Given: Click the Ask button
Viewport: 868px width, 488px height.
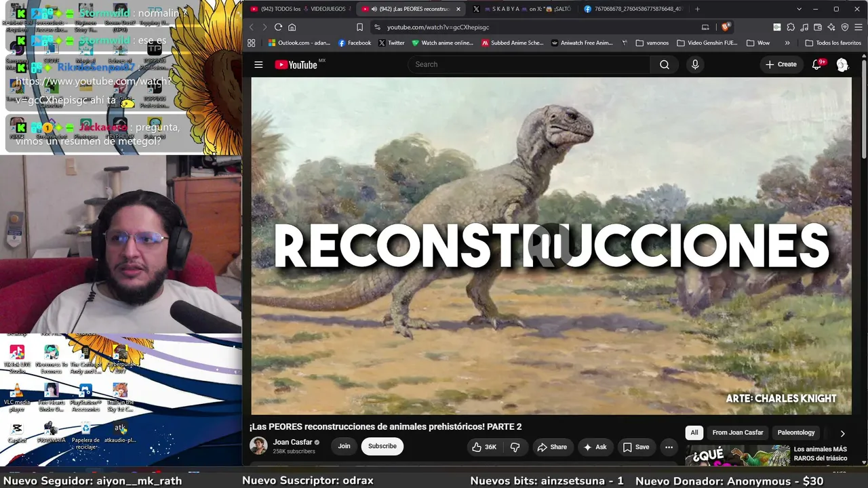Looking at the screenshot, I should (595, 447).
